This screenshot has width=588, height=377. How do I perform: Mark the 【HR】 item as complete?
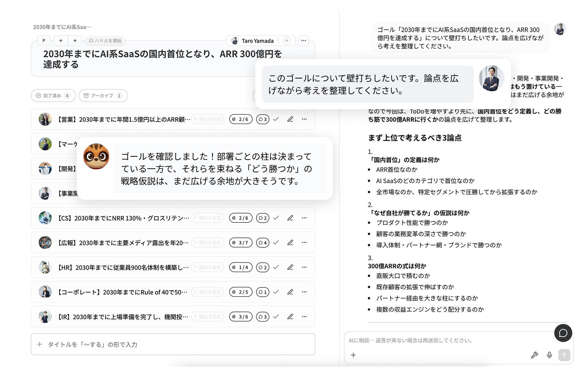pos(276,267)
